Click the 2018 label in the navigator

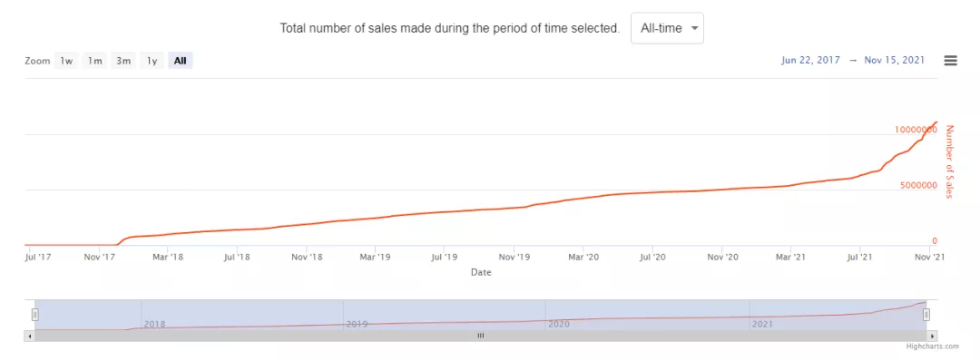154,324
